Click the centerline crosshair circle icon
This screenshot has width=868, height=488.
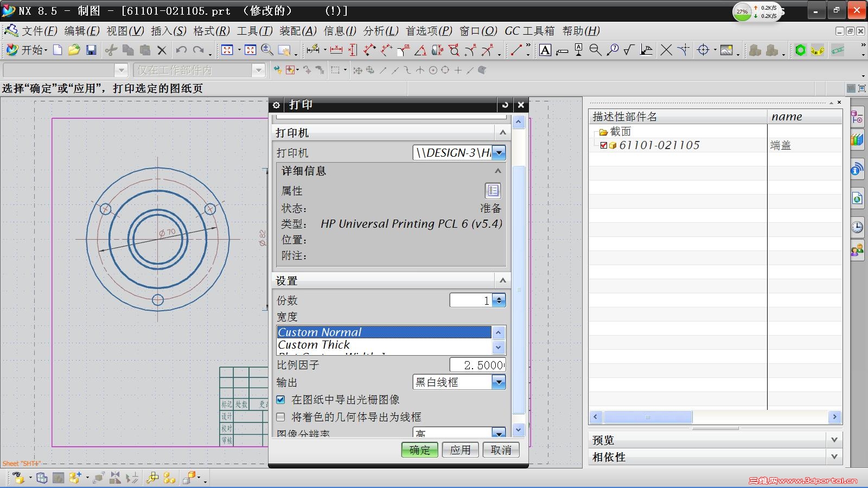click(703, 50)
